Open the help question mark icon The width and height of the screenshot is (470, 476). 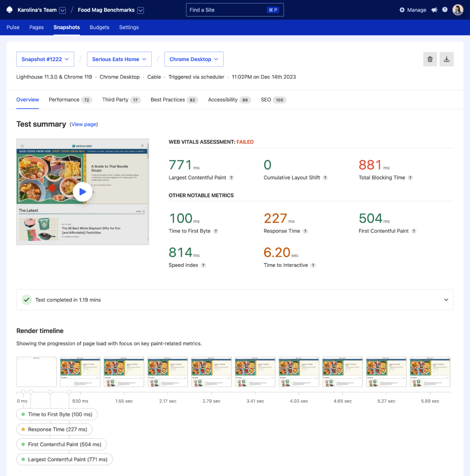tap(445, 10)
